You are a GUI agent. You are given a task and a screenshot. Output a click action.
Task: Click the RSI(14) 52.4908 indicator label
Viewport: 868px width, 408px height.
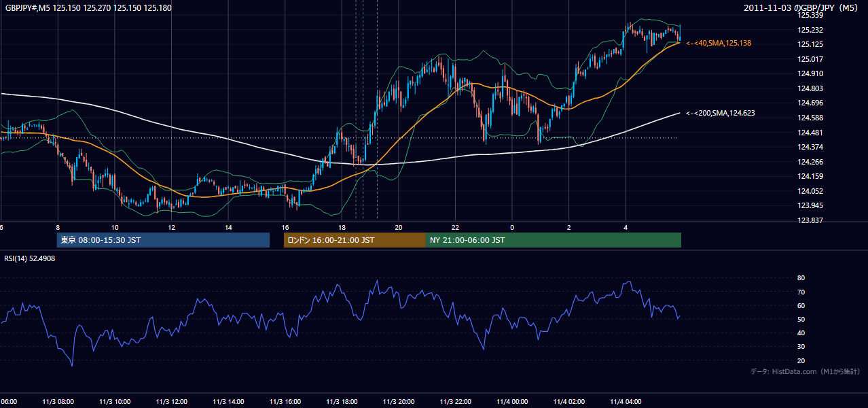tap(30, 258)
